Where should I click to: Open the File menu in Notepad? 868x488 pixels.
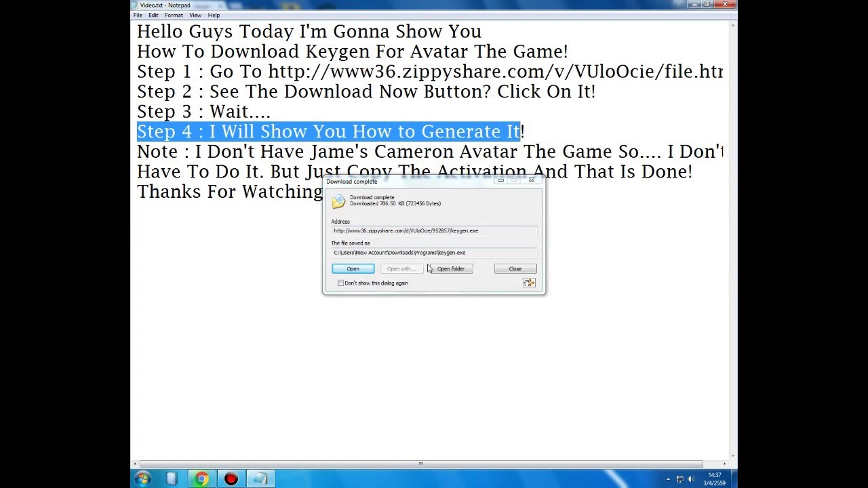coord(138,15)
